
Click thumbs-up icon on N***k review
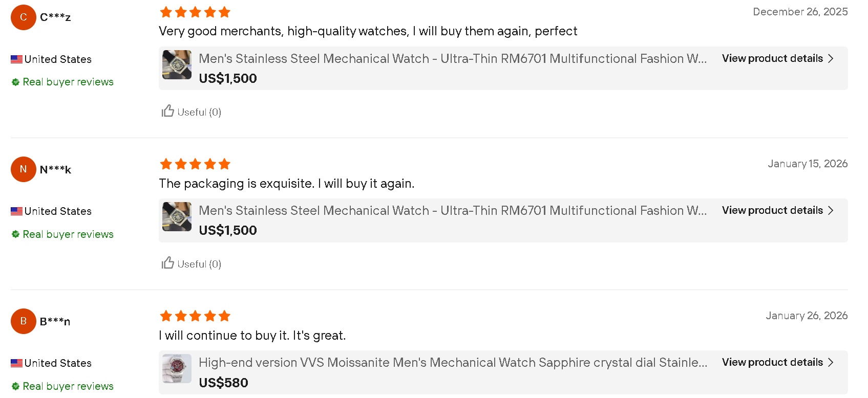168,263
